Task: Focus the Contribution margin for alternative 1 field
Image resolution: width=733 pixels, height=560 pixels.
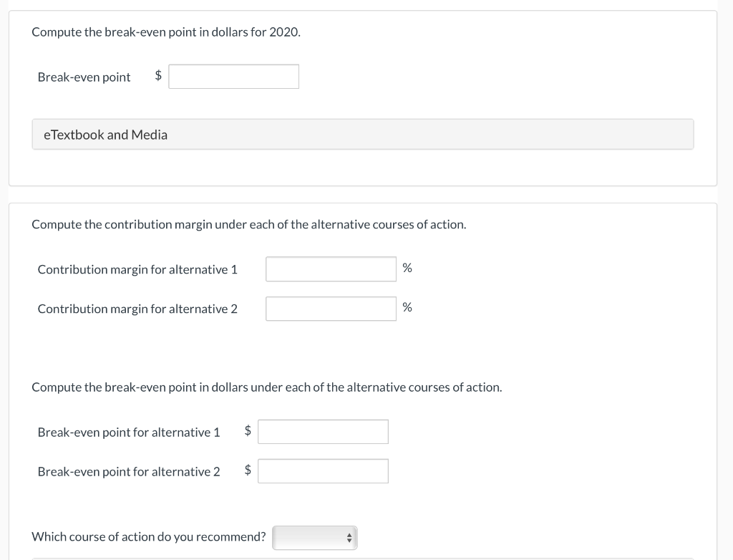Action: point(331,269)
